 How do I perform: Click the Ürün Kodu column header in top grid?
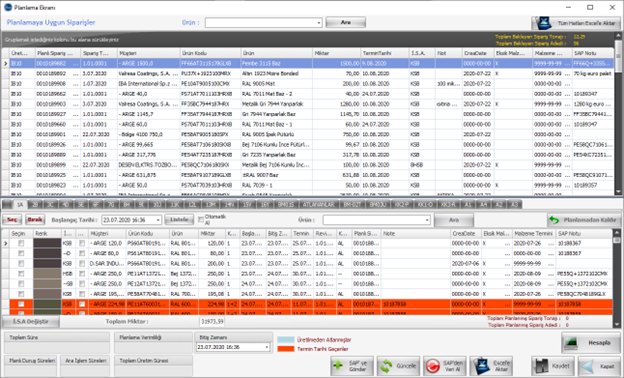point(210,53)
